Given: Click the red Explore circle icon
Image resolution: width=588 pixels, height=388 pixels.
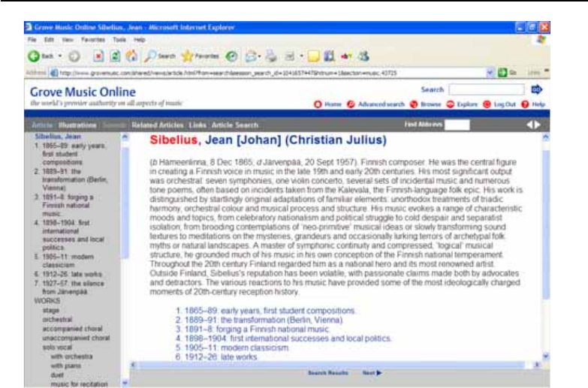Looking at the screenshot, I should [451, 104].
